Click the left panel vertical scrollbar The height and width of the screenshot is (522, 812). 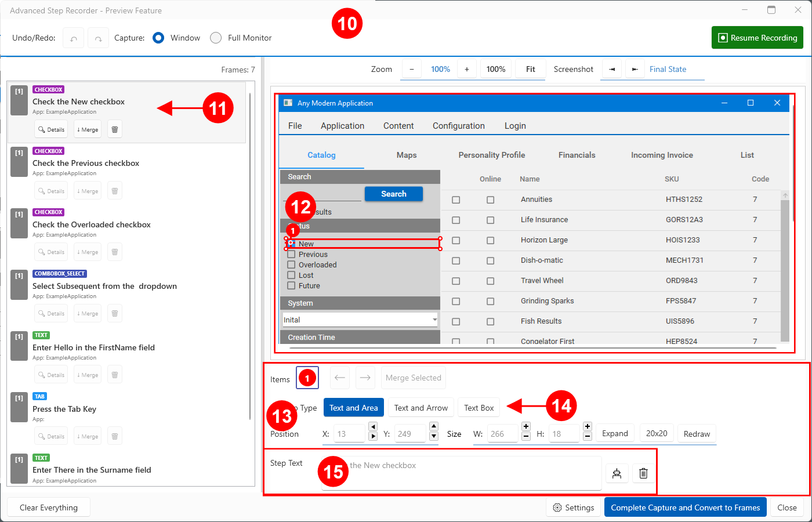point(250,255)
